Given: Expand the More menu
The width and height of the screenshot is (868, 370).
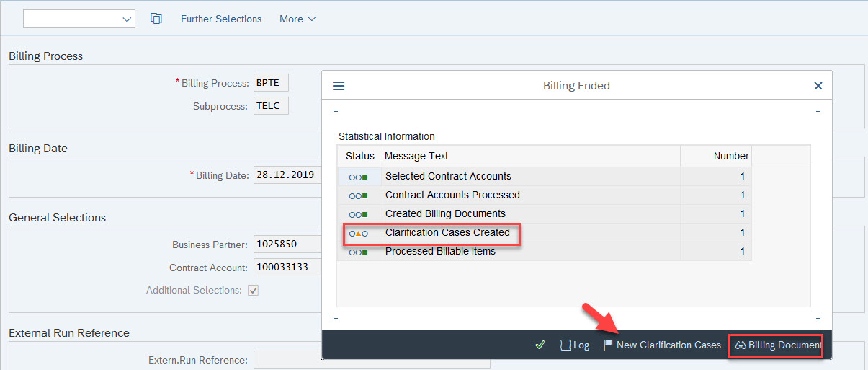Looking at the screenshot, I should click(297, 19).
